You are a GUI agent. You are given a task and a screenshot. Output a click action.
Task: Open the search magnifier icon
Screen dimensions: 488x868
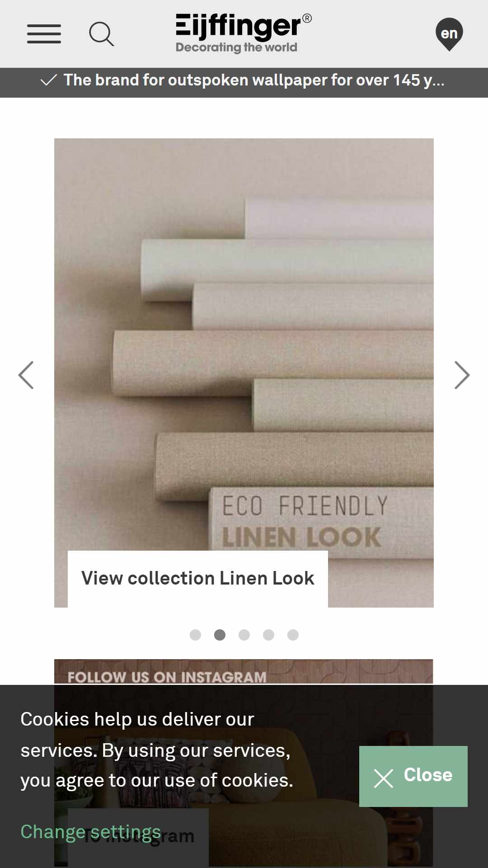102,34
